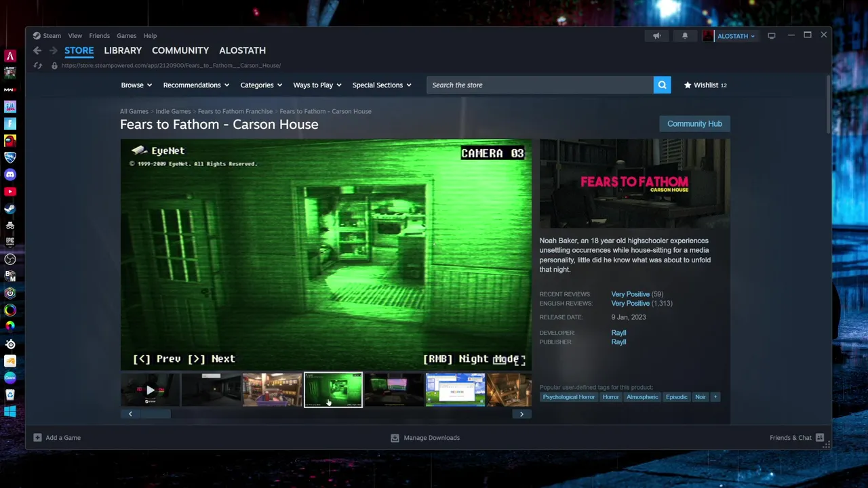The image size is (868, 488).
Task: Expand the Categories dropdown
Action: pyautogui.click(x=261, y=85)
